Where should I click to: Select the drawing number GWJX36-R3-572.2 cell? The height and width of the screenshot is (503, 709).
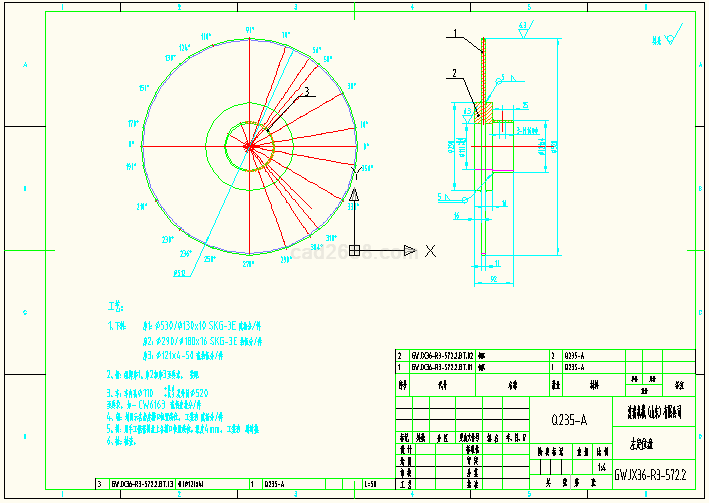651,474
